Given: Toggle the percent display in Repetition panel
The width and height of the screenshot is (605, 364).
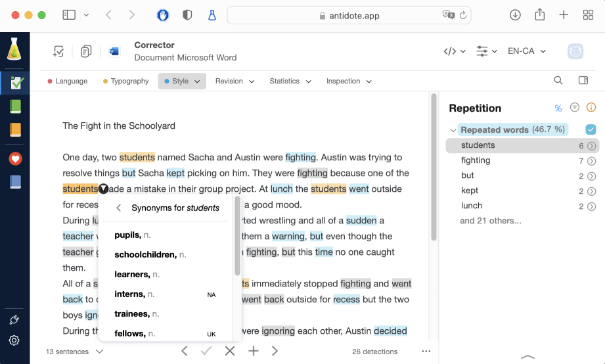Looking at the screenshot, I should 558,108.
